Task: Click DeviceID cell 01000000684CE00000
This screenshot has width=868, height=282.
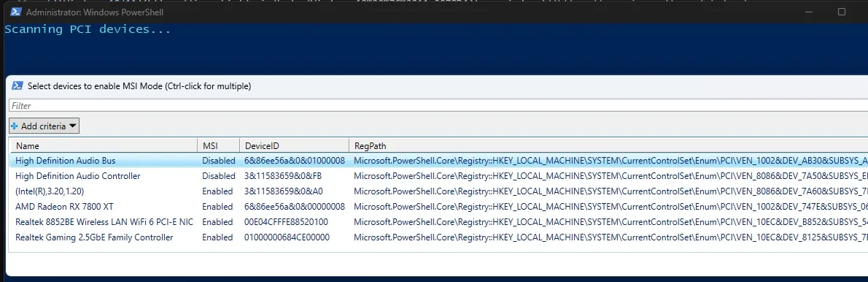Action: (287, 237)
